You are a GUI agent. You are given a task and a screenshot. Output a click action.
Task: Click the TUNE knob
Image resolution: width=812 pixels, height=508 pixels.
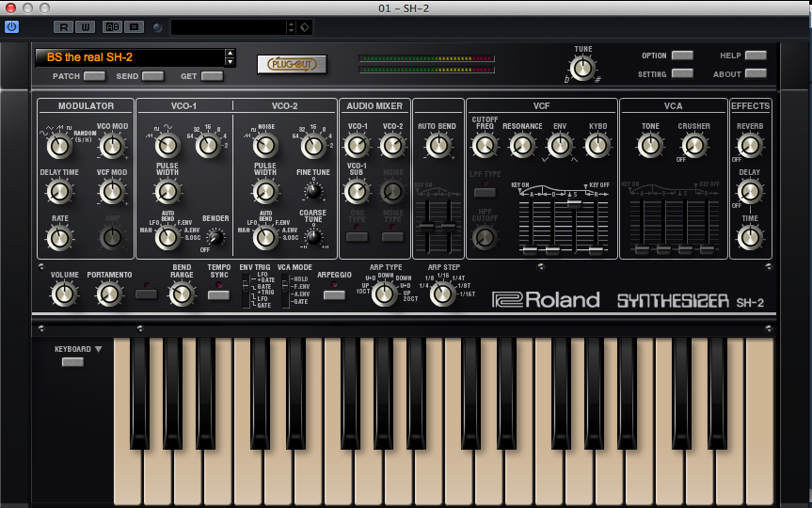point(582,69)
